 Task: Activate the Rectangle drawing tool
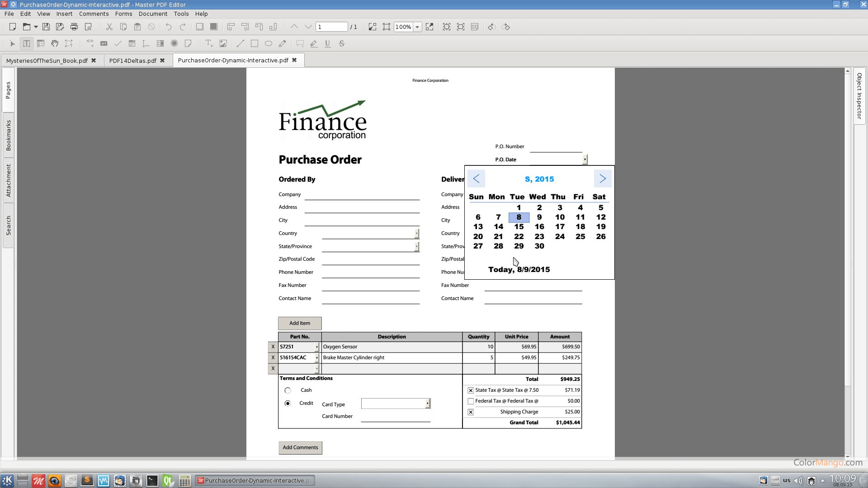point(254,43)
